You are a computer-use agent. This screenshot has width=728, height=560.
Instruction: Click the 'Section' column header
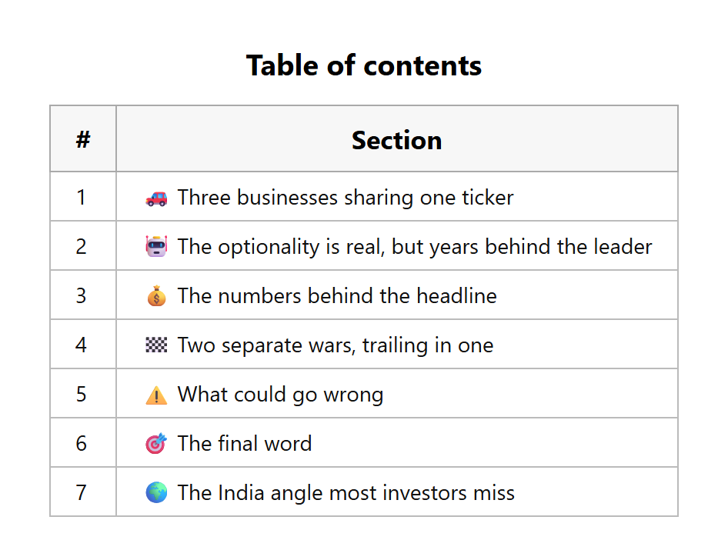click(x=397, y=139)
